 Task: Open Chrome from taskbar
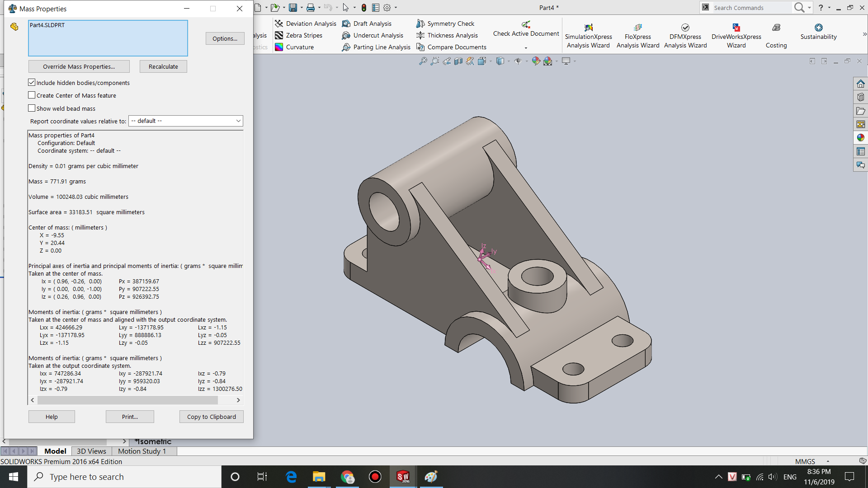[x=347, y=477]
